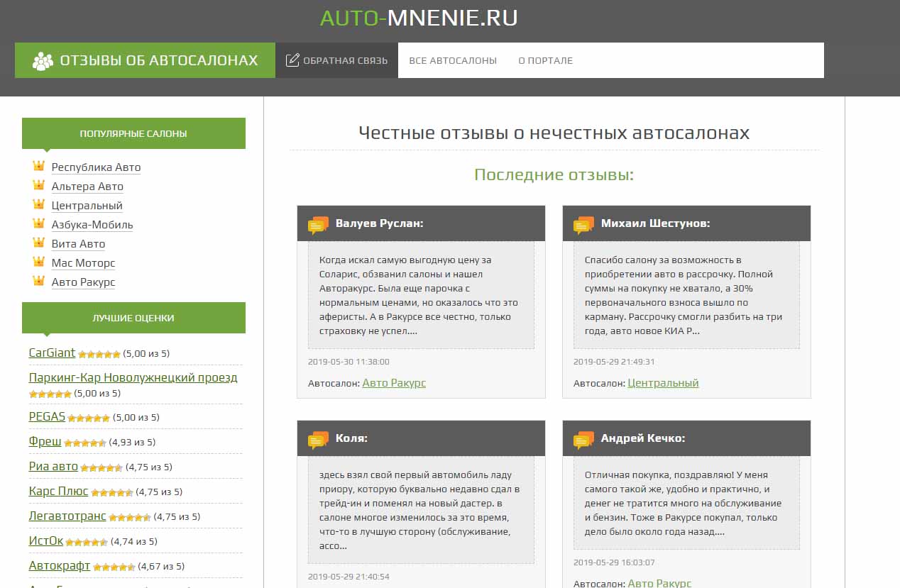Click the crown icon beside Альтера Авто
900x588 pixels.
click(38, 185)
